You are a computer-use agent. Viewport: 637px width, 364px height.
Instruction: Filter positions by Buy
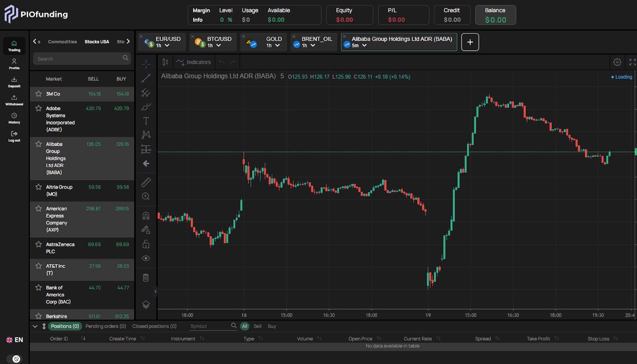tap(272, 326)
